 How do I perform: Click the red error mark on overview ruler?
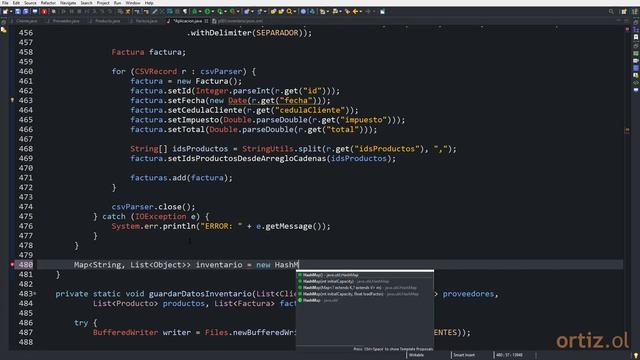click(627, 29)
